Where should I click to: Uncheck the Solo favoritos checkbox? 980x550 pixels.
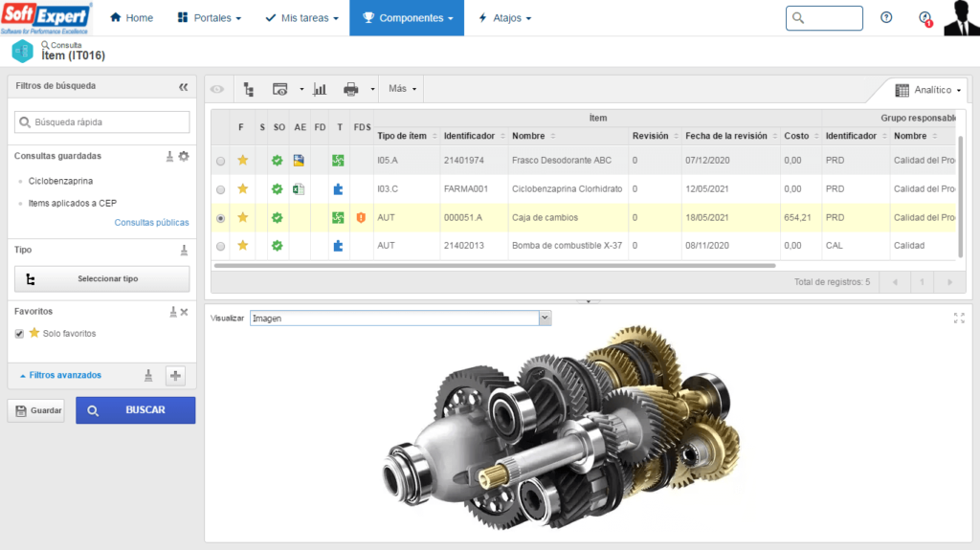click(19, 334)
